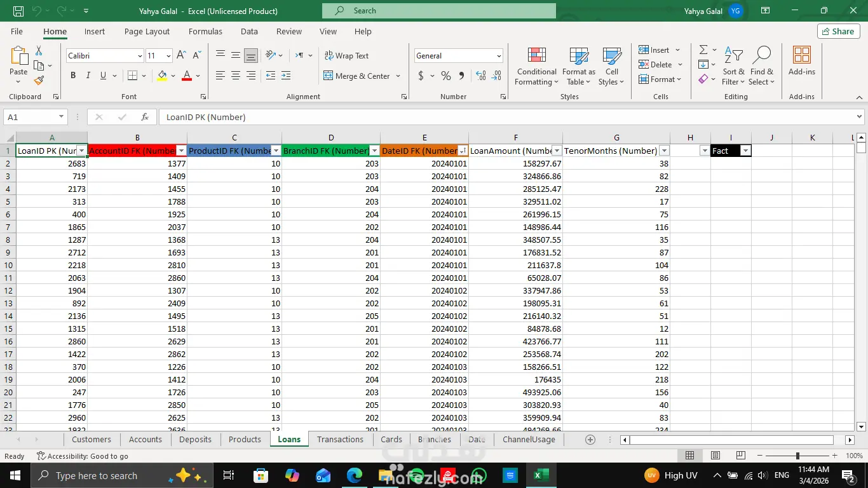868x488 pixels.
Task: Open Conditional Formatting menu
Action: pos(536,67)
